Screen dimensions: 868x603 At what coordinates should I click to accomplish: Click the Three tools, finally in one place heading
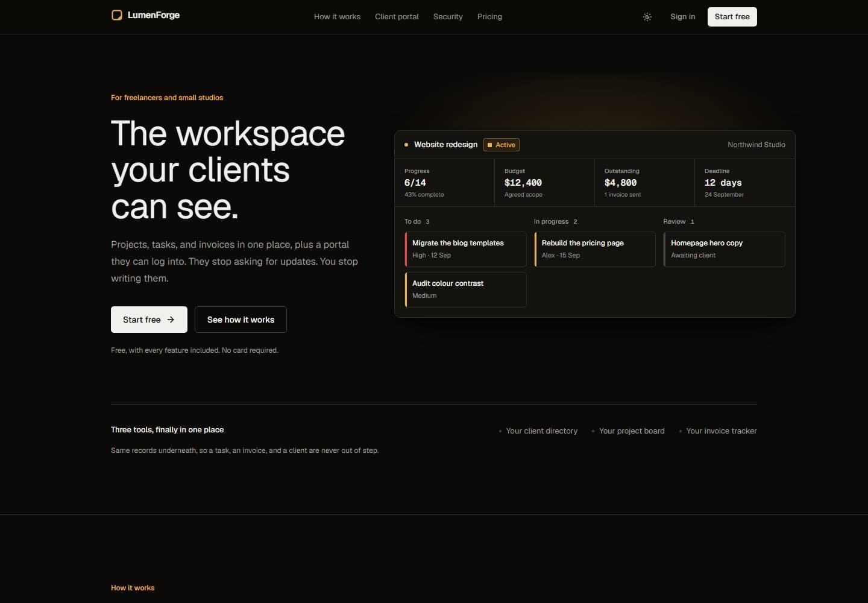168,430
